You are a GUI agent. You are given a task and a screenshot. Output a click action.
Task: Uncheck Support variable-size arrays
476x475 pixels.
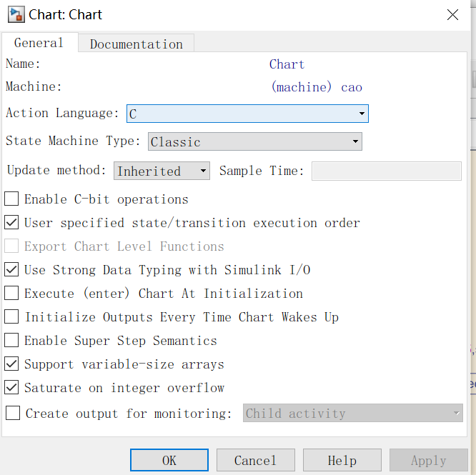(x=12, y=364)
